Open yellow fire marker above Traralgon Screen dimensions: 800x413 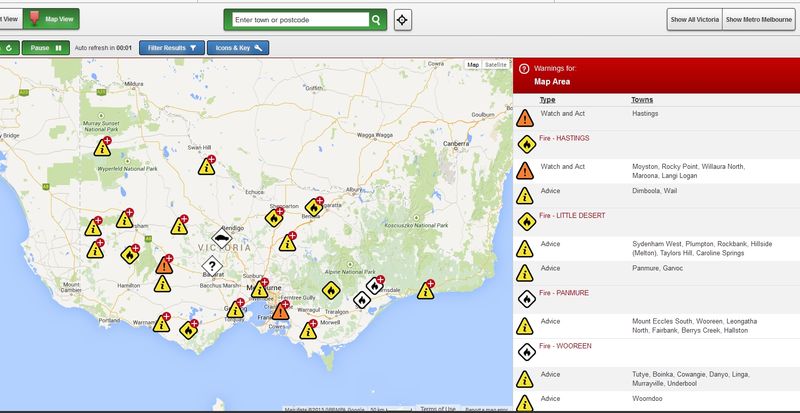click(331, 290)
